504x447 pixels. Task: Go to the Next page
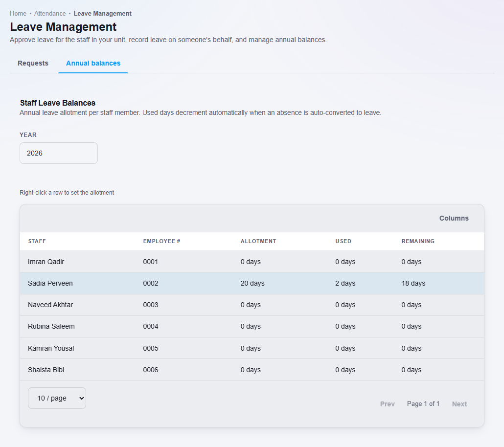click(459, 404)
